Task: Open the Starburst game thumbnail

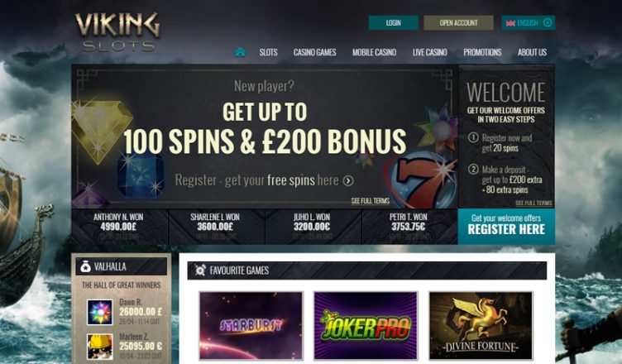Action: 251,325
